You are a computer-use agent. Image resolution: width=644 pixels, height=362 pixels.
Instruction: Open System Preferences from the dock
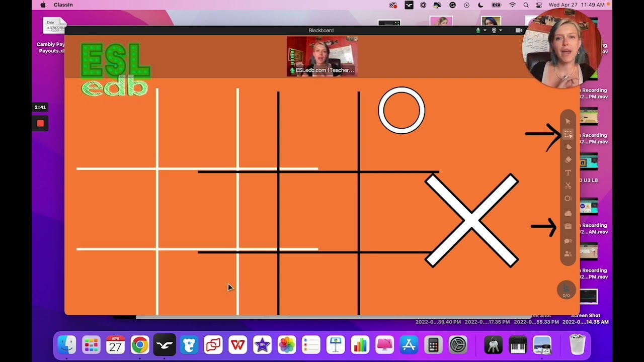(x=458, y=345)
